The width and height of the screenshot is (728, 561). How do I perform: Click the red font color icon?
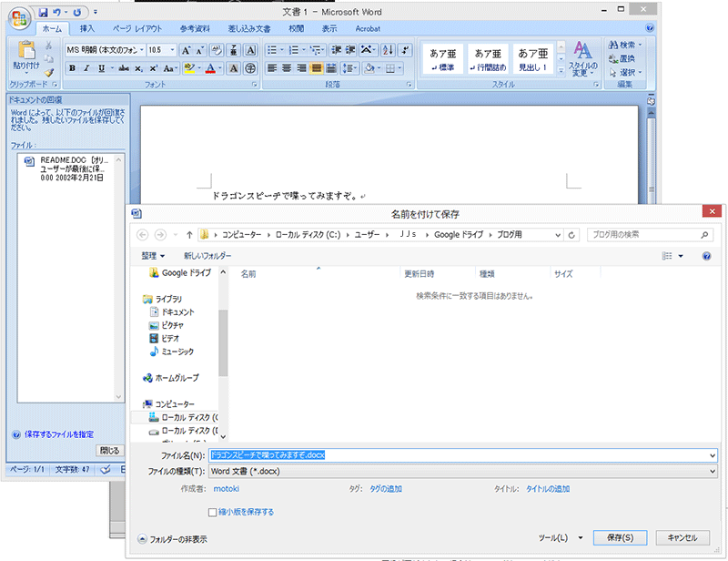[x=210, y=68]
